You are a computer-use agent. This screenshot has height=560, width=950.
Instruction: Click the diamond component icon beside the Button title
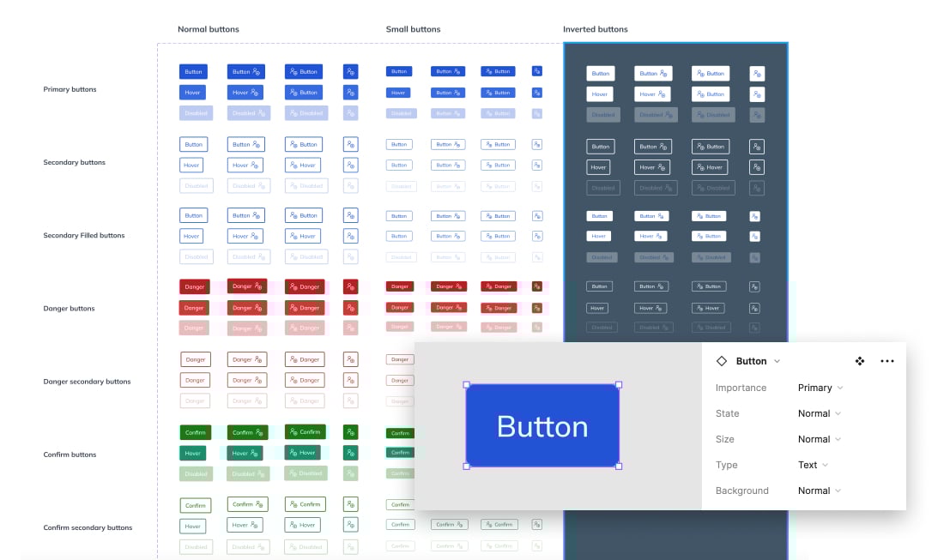(721, 361)
